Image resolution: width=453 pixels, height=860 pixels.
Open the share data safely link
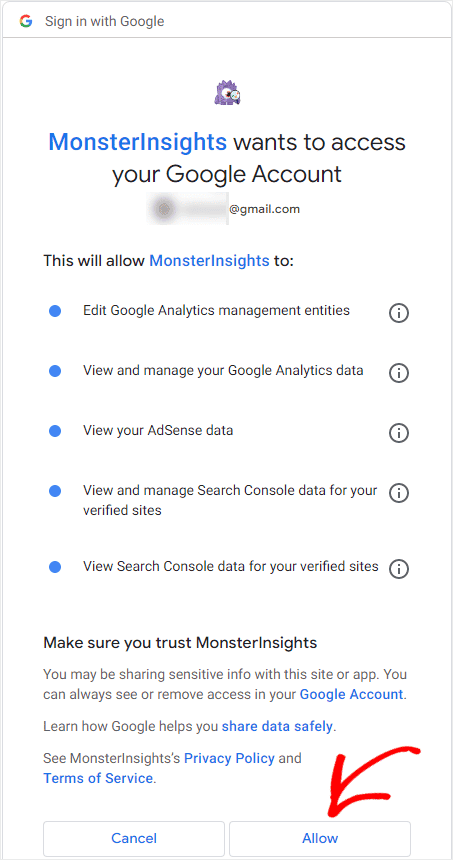(x=277, y=727)
